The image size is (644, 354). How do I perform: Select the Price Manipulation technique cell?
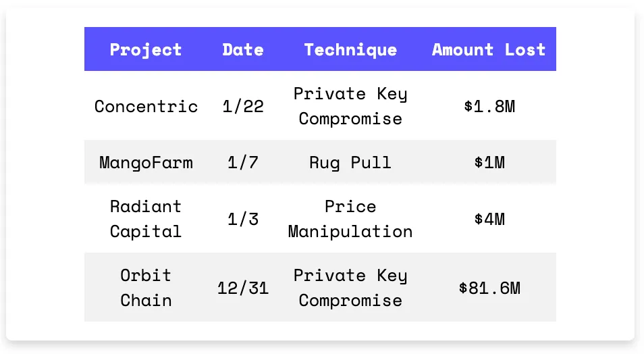pyautogui.click(x=350, y=219)
